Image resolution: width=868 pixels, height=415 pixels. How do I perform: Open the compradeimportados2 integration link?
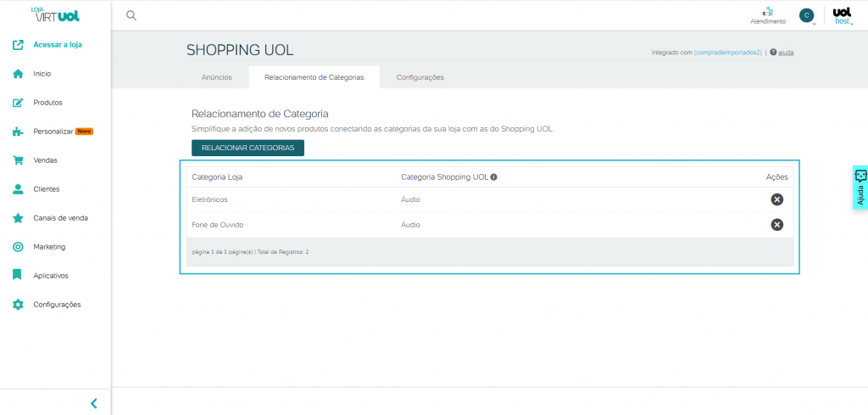point(728,52)
